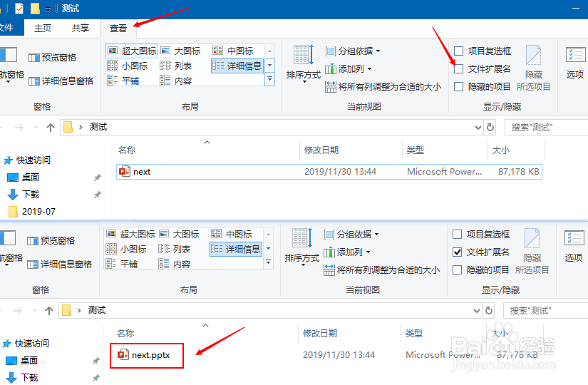588x385 pixels.
Task: Toggle 预览窗格 in the lower ribbon
Action: tap(51, 240)
